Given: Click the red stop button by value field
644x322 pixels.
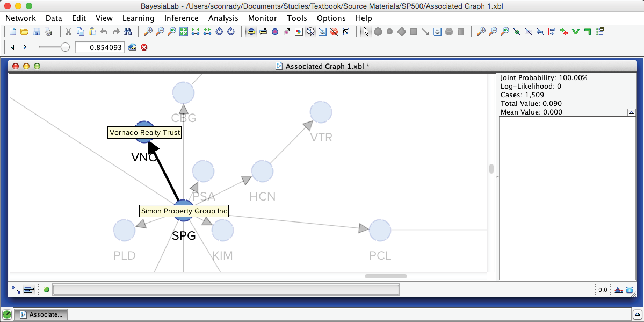Looking at the screenshot, I should [144, 47].
